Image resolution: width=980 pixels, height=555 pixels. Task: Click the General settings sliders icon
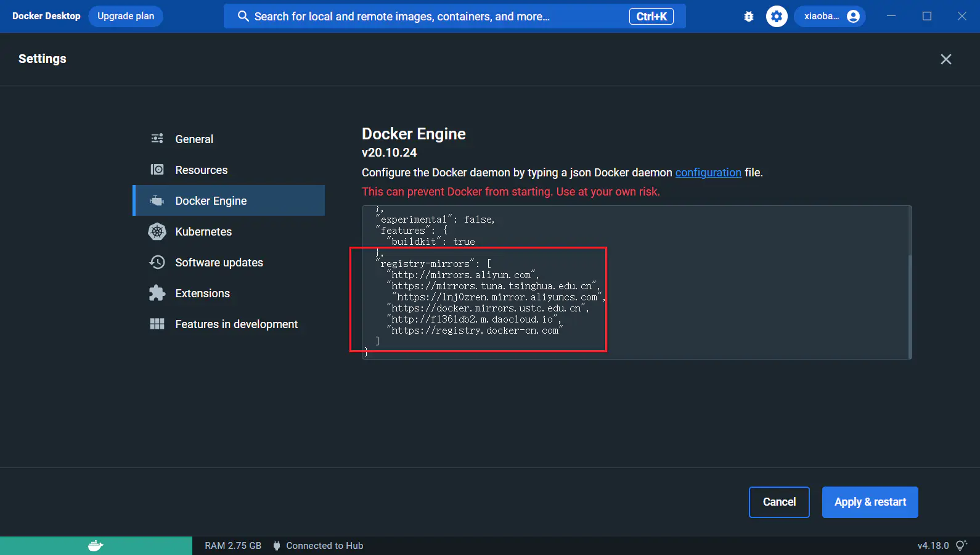point(157,139)
